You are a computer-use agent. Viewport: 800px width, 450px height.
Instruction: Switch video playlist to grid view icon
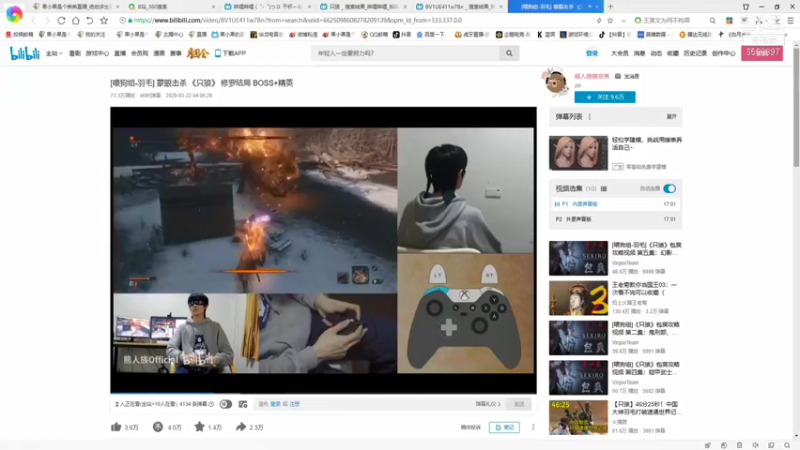604,189
